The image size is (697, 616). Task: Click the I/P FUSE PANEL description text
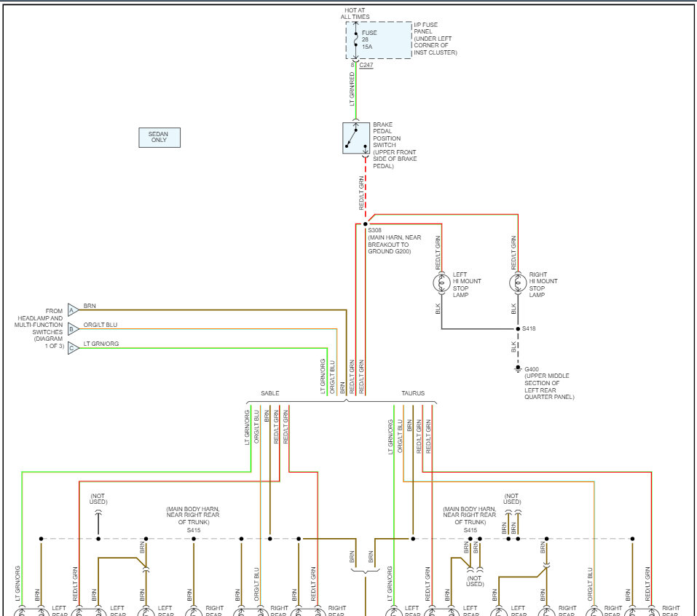point(435,39)
